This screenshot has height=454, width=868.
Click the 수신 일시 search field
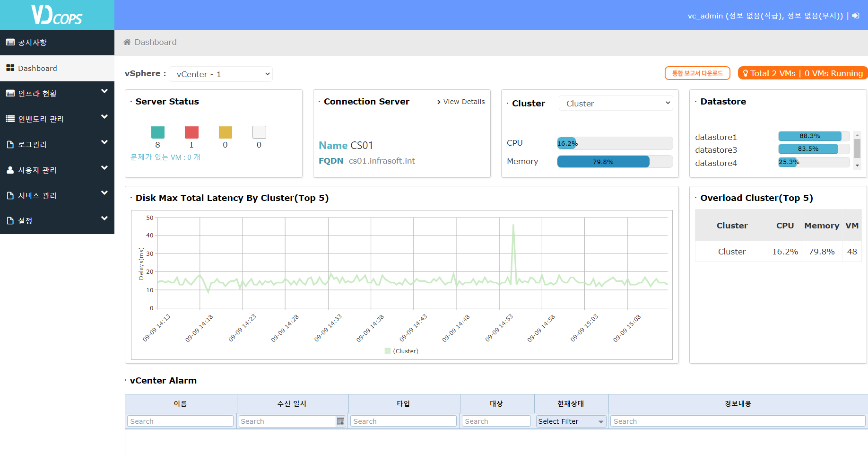(x=287, y=421)
